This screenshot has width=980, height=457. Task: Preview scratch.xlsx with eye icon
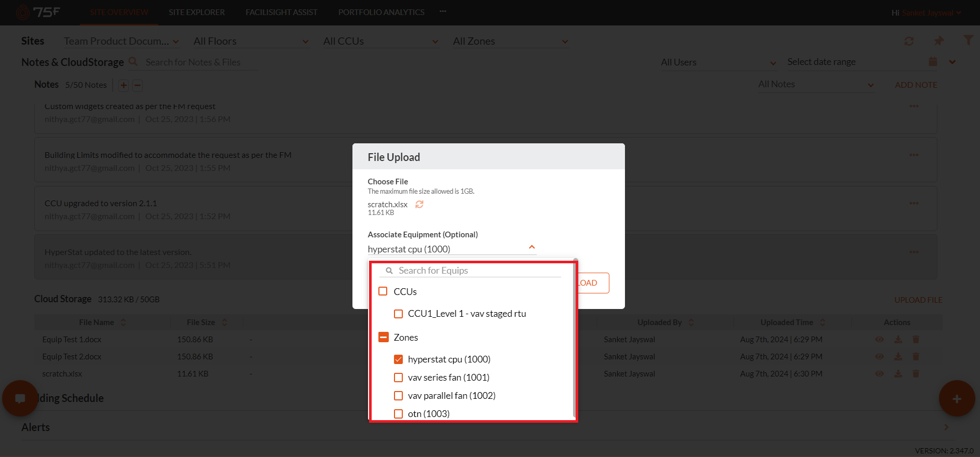coord(879,373)
